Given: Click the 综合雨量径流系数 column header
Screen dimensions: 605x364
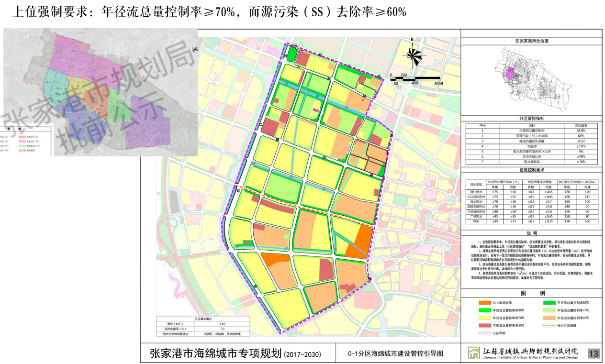Looking at the screenshot, I should 539,182.
